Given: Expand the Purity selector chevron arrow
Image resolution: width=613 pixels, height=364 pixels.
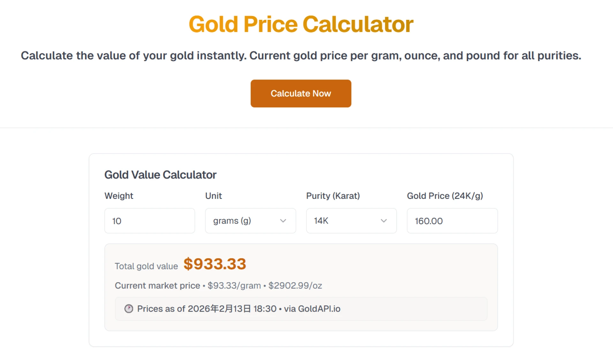Looking at the screenshot, I should 384,221.
